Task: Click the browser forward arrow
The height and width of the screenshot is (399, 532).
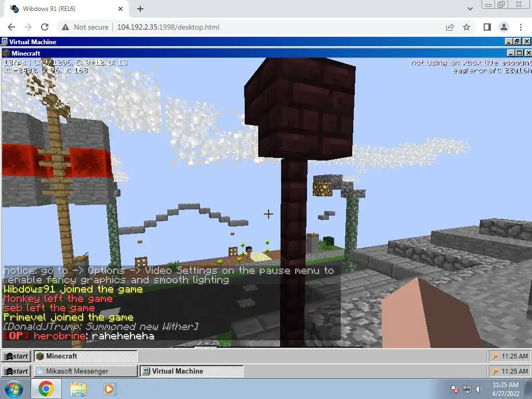Action: click(28, 27)
